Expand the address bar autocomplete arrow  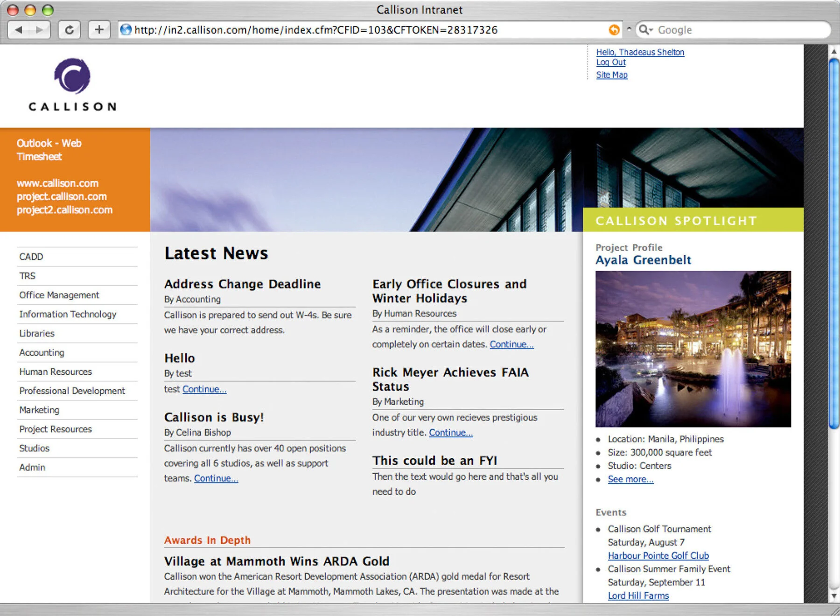click(628, 30)
